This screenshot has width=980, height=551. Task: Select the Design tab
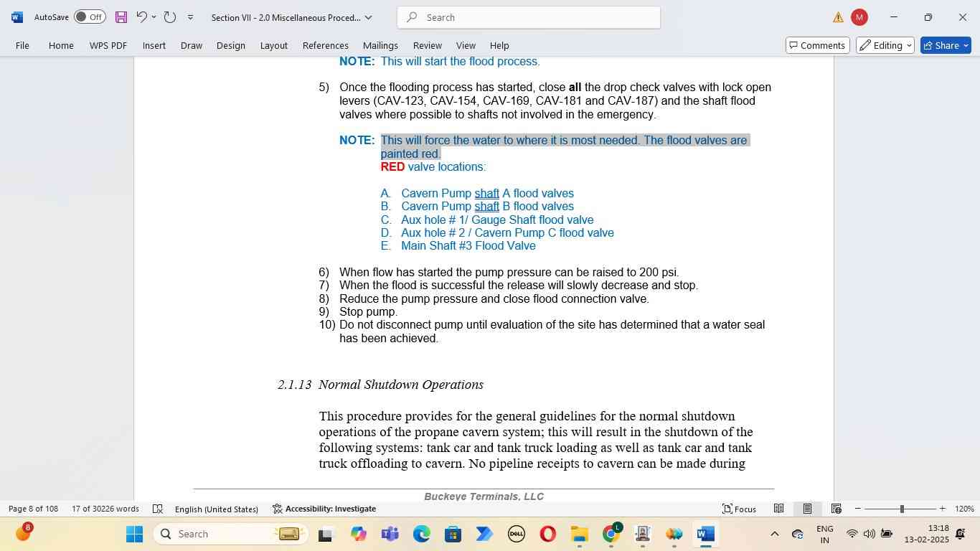pyautogui.click(x=231, y=45)
